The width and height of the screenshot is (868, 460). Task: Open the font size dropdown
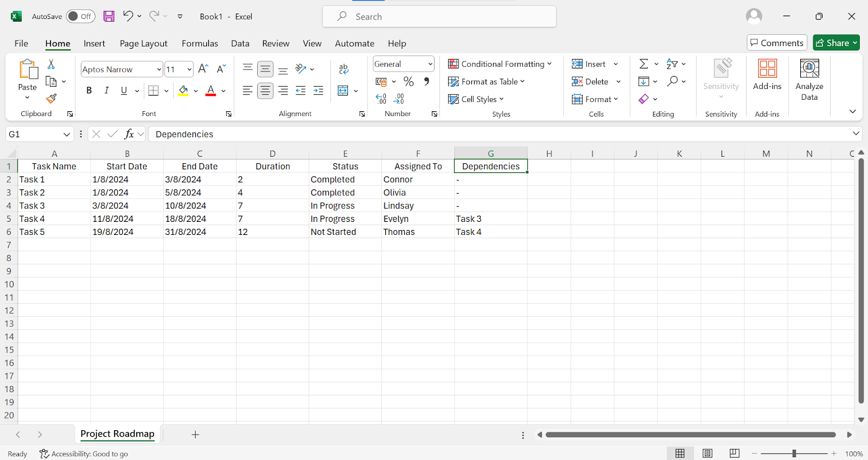click(189, 69)
